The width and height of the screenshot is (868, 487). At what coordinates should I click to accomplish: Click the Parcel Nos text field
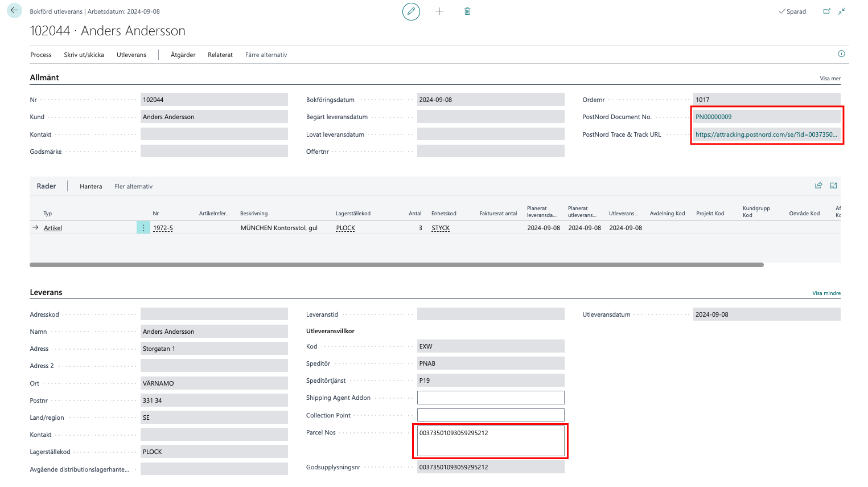[x=490, y=440]
